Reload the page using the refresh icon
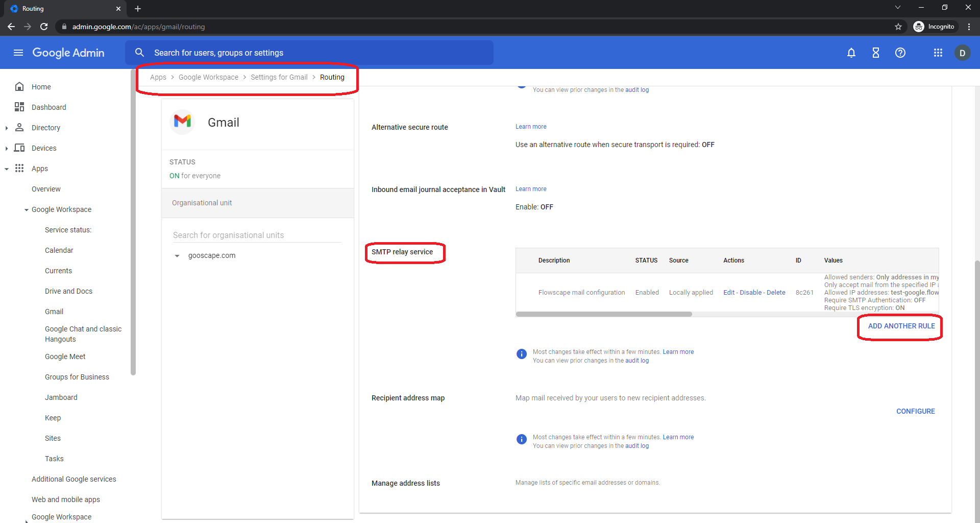Screen dimensions: 980x523 coord(44,27)
